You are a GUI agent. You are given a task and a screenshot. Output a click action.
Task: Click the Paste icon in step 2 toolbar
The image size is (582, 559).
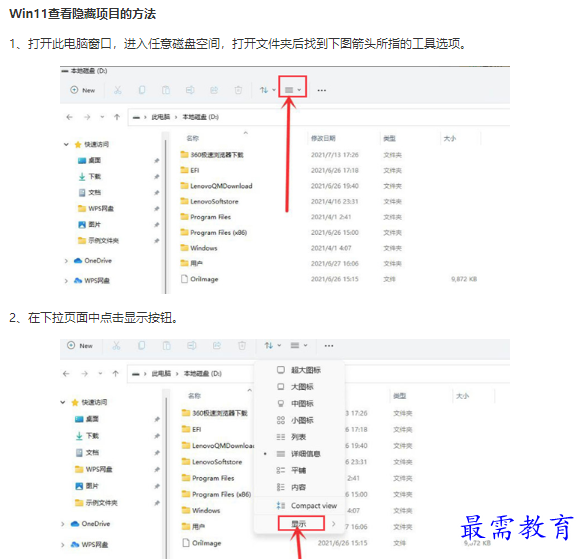[x=167, y=346]
